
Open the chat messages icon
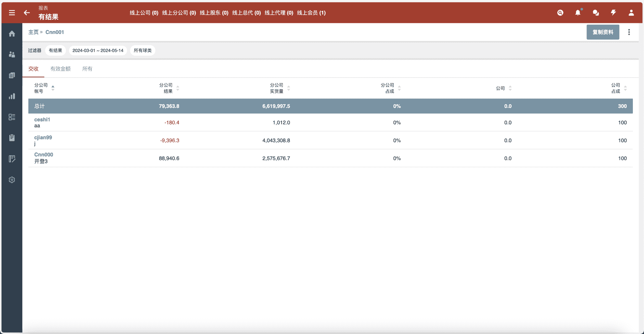pyautogui.click(x=595, y=13)
